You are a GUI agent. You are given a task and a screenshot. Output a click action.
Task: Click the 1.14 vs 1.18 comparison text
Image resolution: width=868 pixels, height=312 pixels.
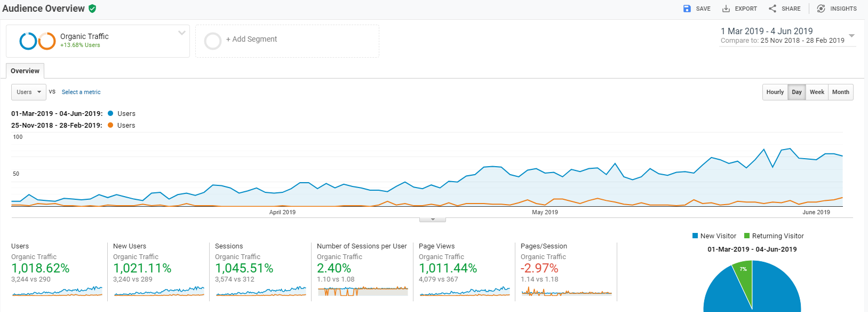click(539, 279)
